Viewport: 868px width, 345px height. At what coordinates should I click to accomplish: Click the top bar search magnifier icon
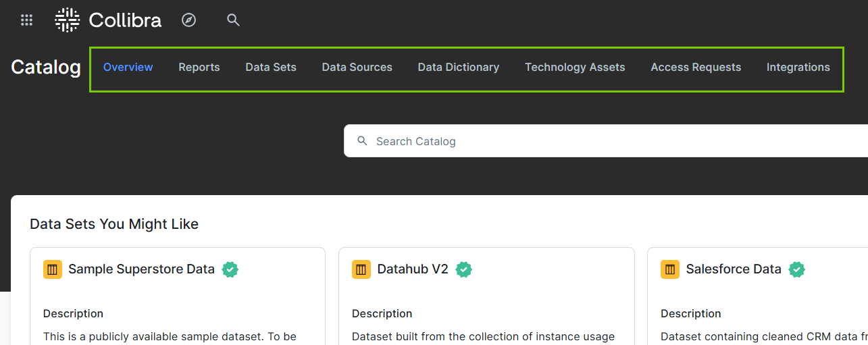(x=233, y=20)
